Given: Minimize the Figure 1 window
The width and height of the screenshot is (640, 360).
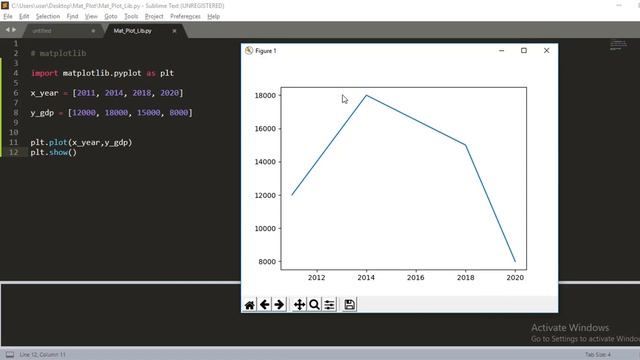Looking at the screenshot, I should [502, 51].
